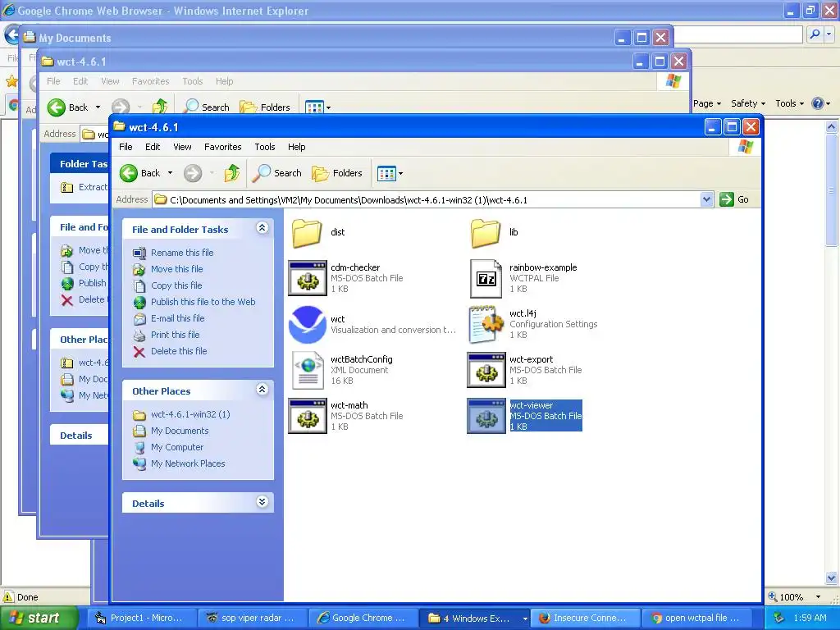
Task: Open the Safety menu in Internet Explorer
Action: pos(748,104)
